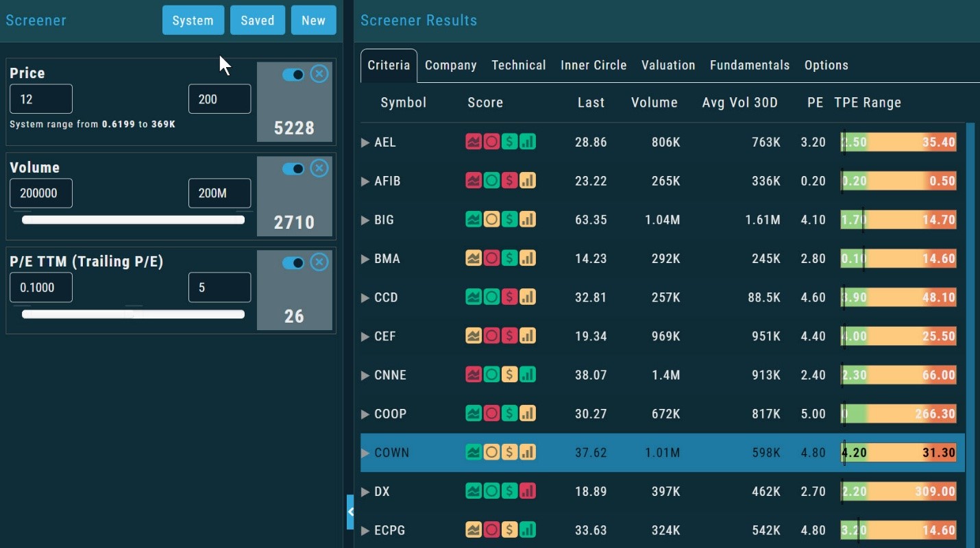Viewport: 980px width, 548px height.
Task: Click the bar-chart score icon for ECPG
Action: click(527, 530)
